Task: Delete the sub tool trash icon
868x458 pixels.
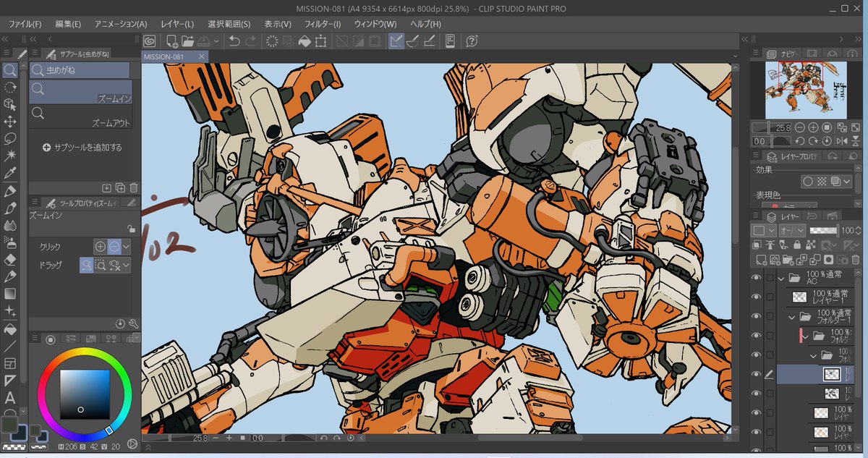Action: [133, 187]
